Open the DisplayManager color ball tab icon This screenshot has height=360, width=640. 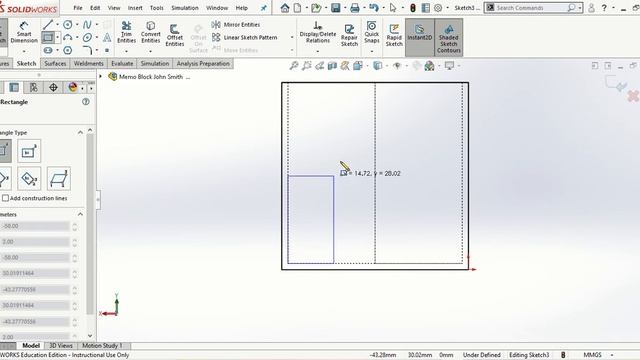click(x=73, y=87)
